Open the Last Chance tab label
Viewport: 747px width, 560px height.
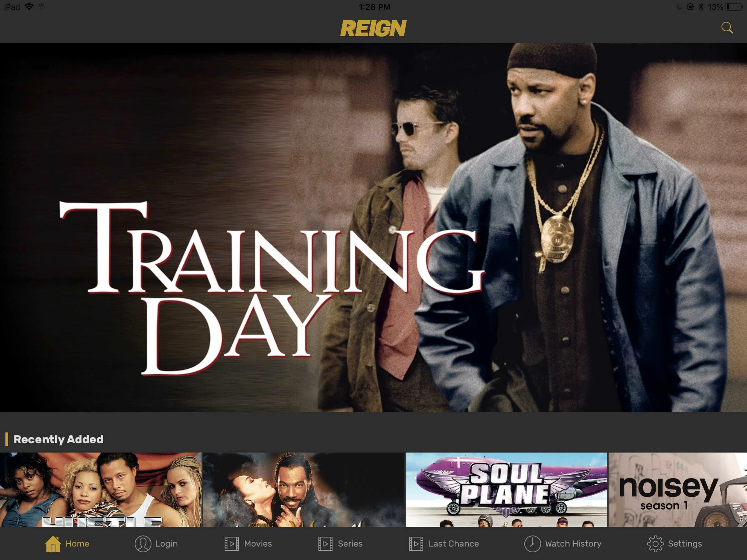(454, 543)
